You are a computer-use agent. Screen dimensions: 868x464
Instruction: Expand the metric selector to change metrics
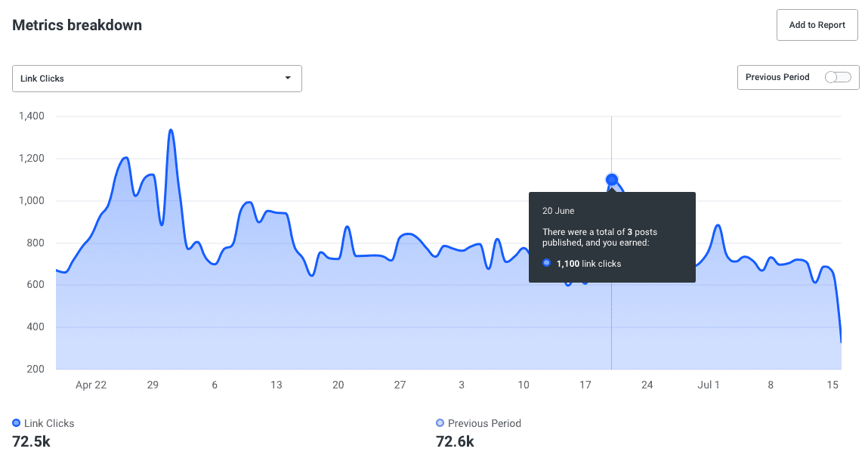156,78
